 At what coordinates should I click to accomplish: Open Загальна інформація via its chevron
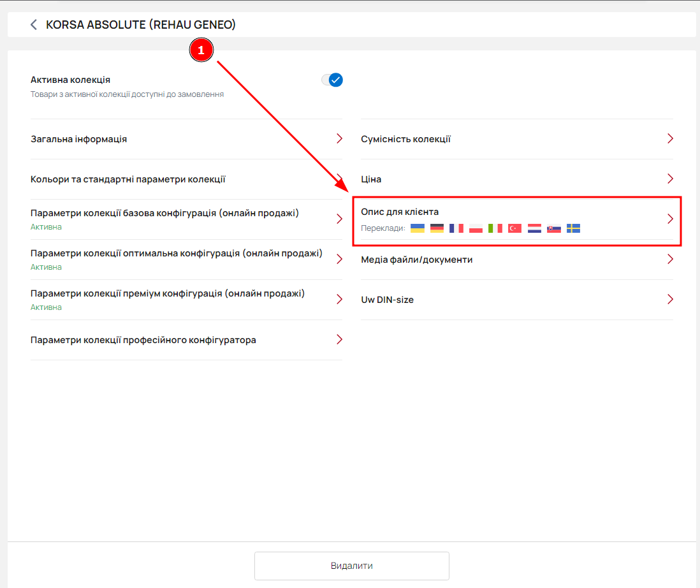(339, 138)
